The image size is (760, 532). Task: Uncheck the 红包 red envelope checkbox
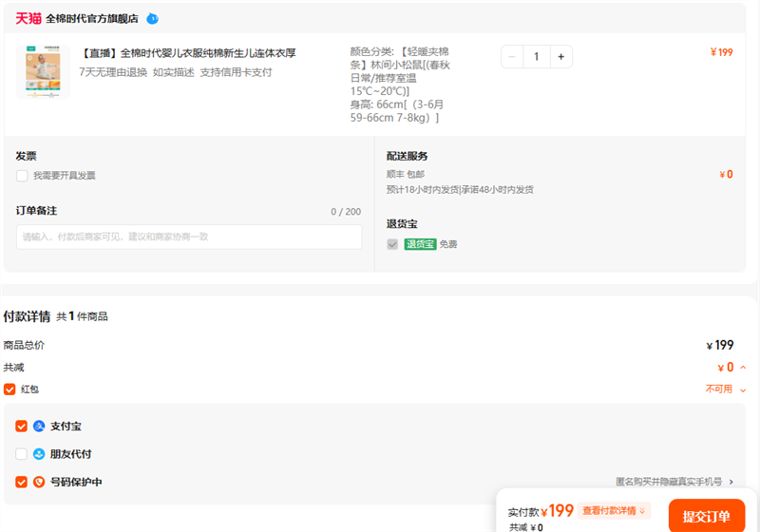9,389
